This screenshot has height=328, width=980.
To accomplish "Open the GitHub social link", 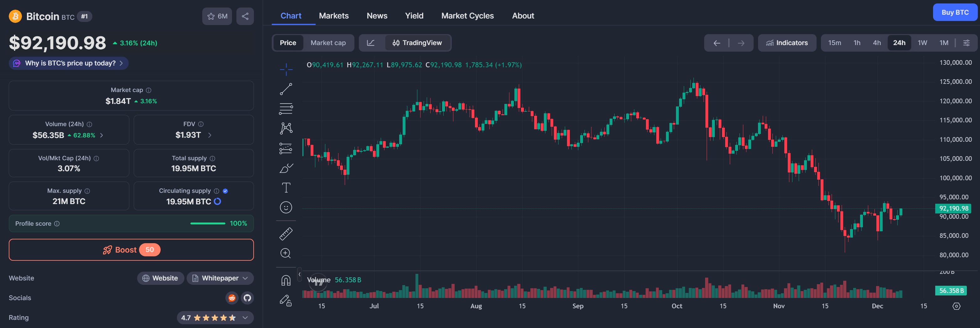I will [x=247, y=298].
